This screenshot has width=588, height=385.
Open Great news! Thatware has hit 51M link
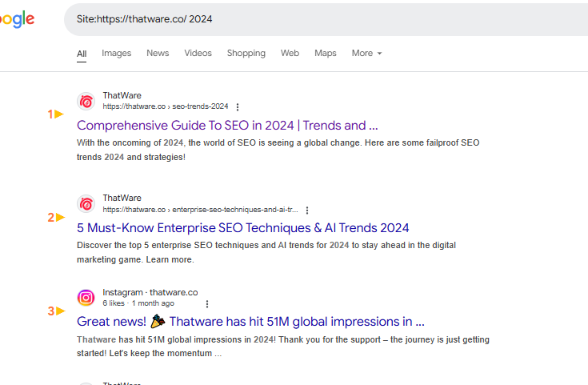point(250,322)
